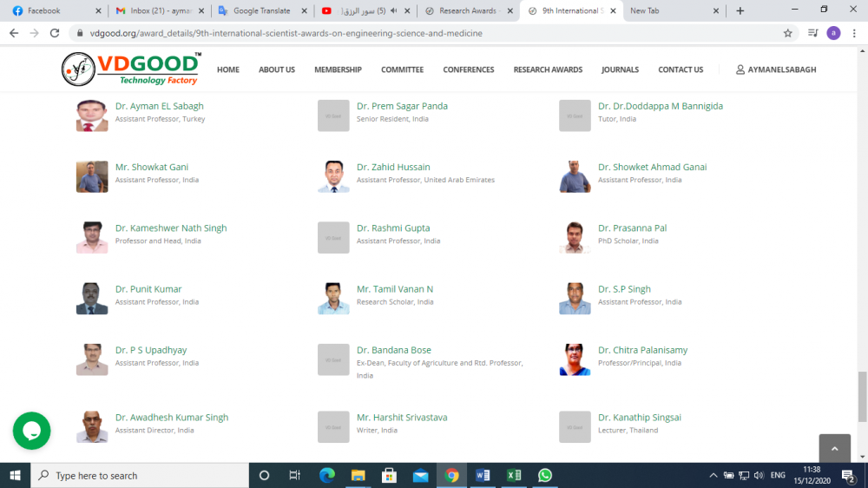Open File Explorer from taskbar
This screenshot has width=868, height=488.
coord(358,475)
